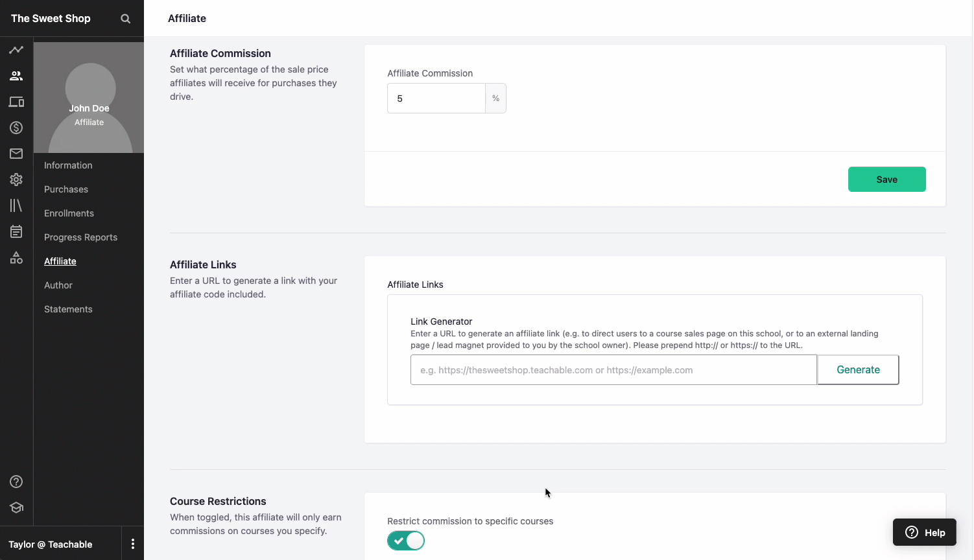Click the Link Generator label
The image size is (974, 560).
click(x=441, y=321)
